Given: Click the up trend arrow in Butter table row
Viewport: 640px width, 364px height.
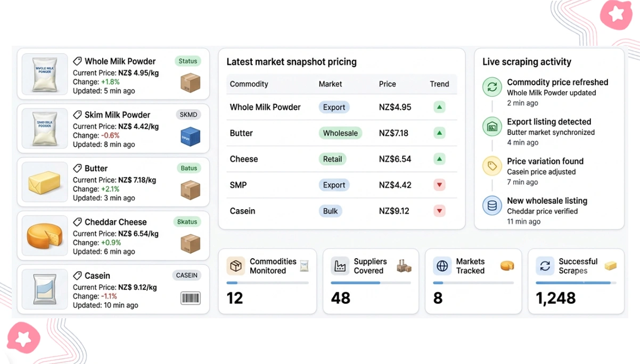Looking at the screenshot, I should coord(439,133).
